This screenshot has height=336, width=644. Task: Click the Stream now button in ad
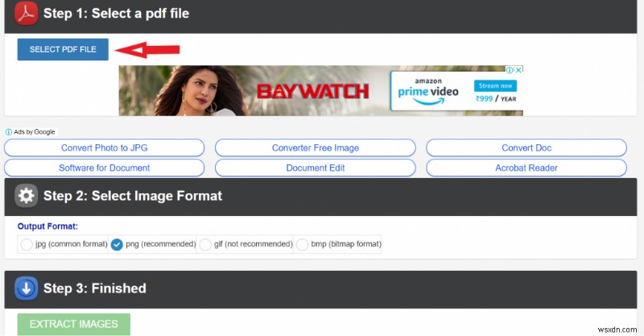[495, 86]
